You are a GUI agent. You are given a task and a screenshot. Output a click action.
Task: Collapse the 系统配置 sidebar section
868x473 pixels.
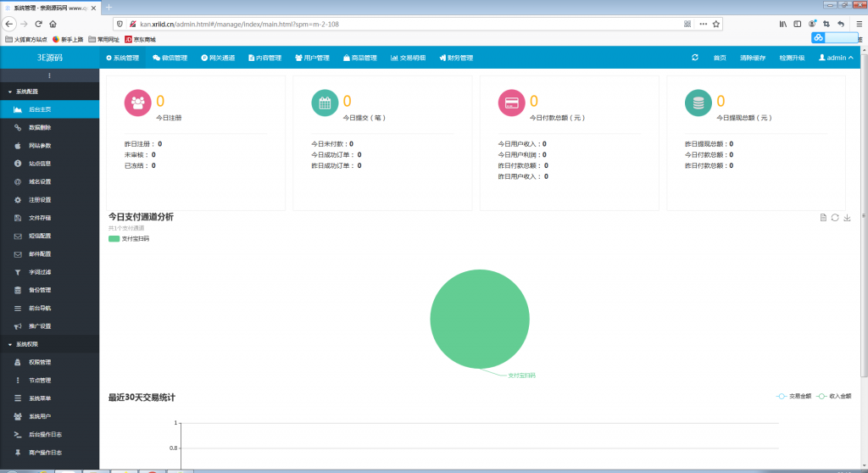pos(29,91)
